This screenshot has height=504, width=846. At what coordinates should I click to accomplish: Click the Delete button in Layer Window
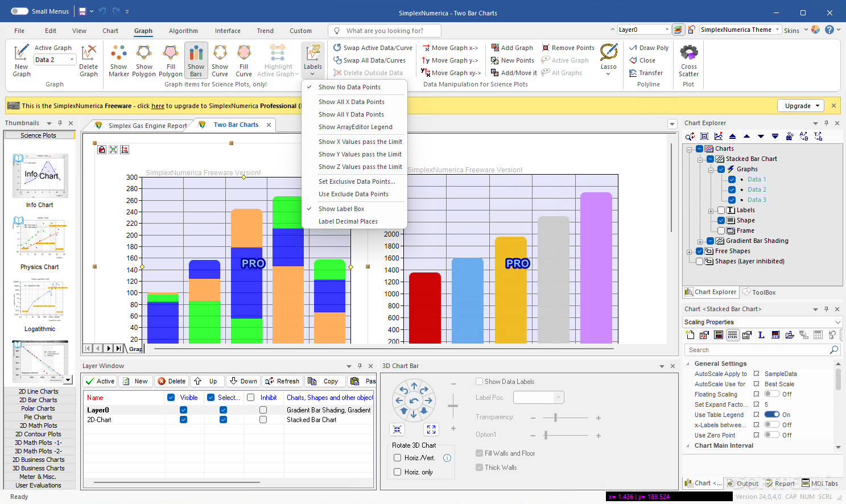tap(171, 381)
